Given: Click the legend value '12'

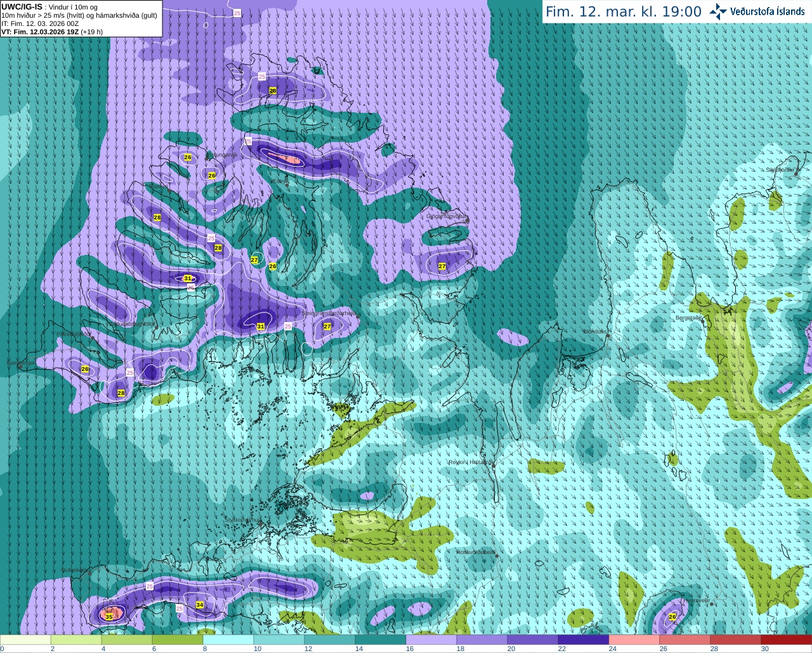Looking at the screenshot, I should (308, 649).
